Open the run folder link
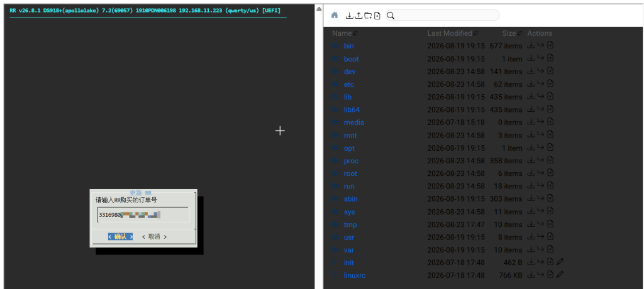Screen dimensions: 644x289 349,187
